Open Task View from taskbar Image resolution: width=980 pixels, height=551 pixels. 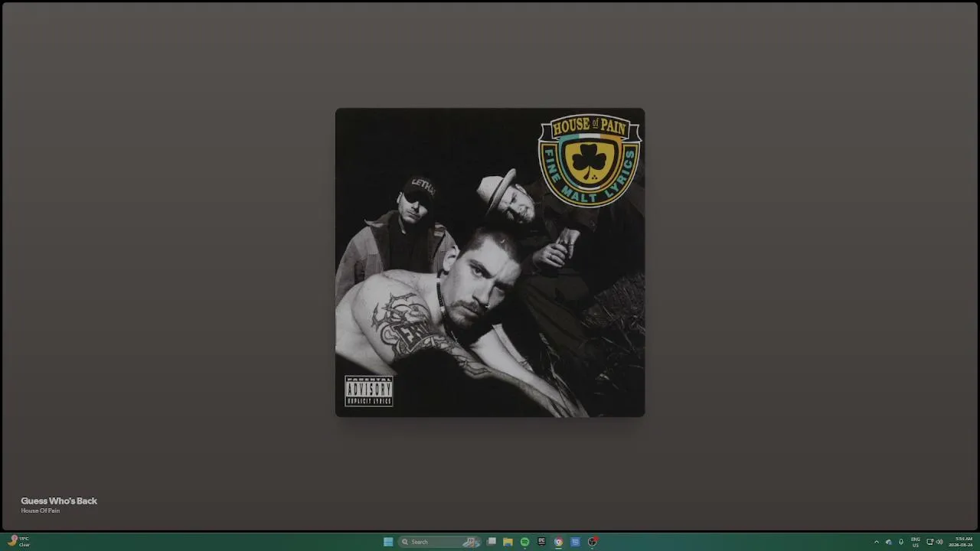pos(492,542)
